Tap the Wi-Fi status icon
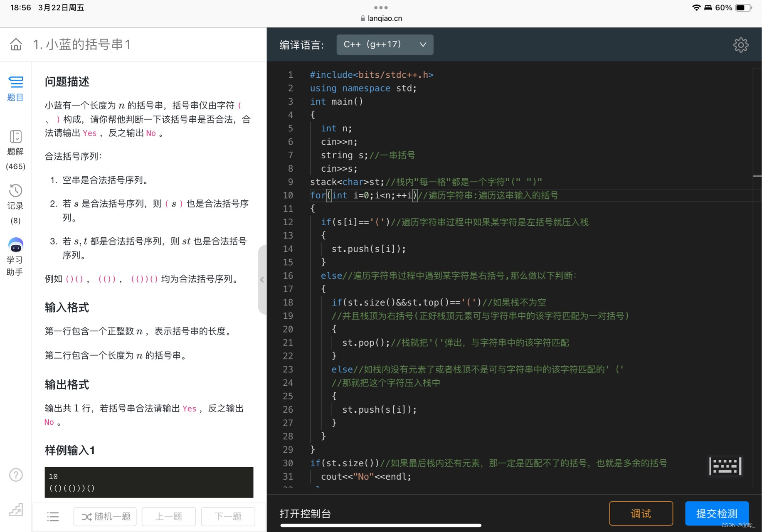Screen dimensions: 762x532 click(x=696, y=7)
